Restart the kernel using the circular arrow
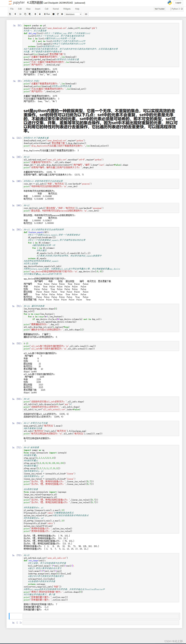The width and height of the screenshot is (186, 644). 58,14
